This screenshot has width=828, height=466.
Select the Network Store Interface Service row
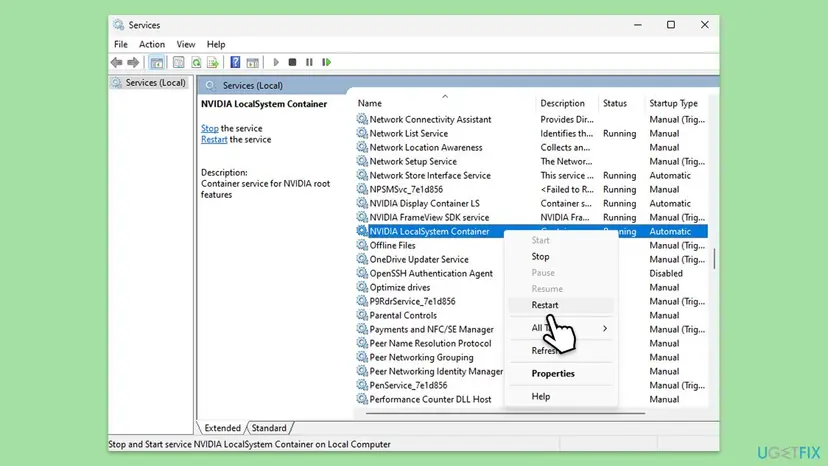pos(531,175)
